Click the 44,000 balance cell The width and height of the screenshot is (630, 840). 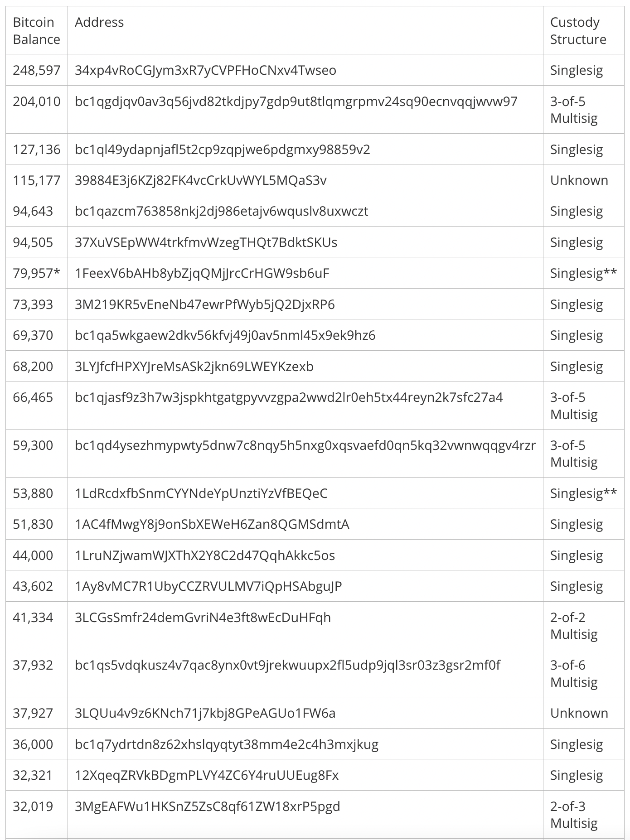click(x=33, y=555)
